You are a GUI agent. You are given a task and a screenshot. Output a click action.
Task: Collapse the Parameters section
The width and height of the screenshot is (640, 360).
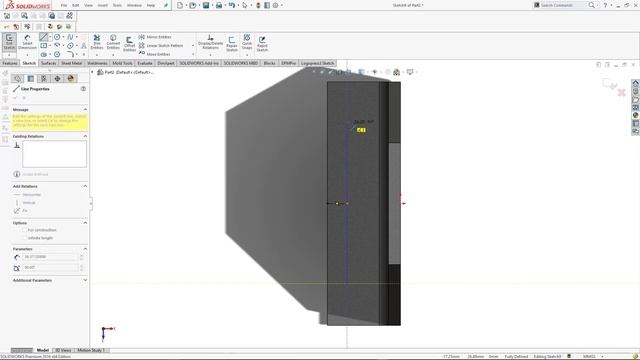[85, 249]
